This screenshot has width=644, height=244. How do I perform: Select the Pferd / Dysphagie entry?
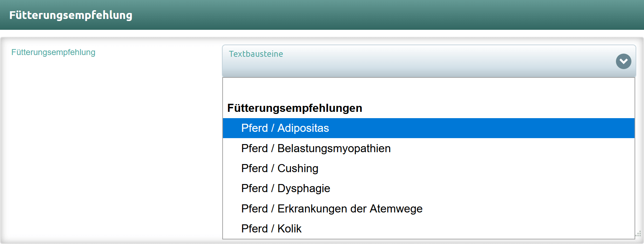[x=428, y=188]
